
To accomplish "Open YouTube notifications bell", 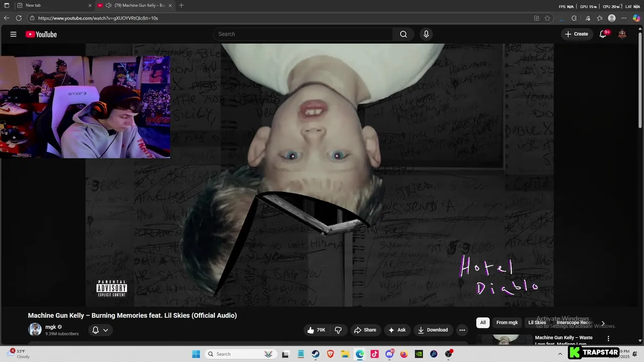I will point(603,34).
